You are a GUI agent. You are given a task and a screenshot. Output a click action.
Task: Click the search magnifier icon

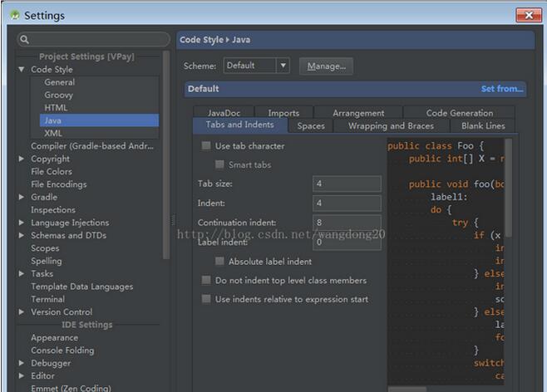24,39
